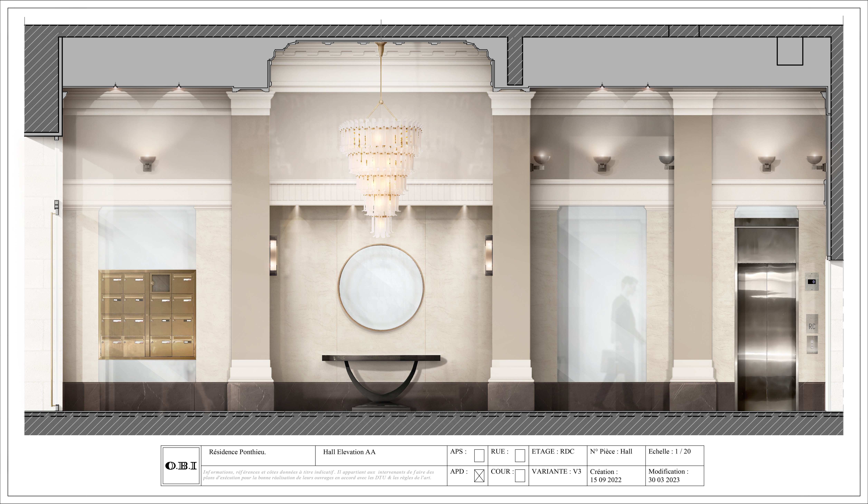The width and height of the screenshot is (868, 504).
Task: Check the COUR checkbox
Action: pos(520,476)
